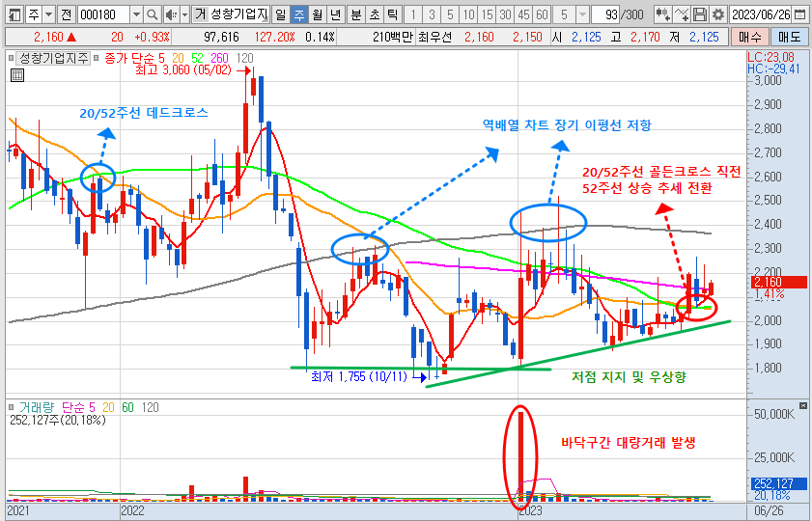Click trading volume value 97,616
Screen dimensions: 812x521
click(221, 38)
